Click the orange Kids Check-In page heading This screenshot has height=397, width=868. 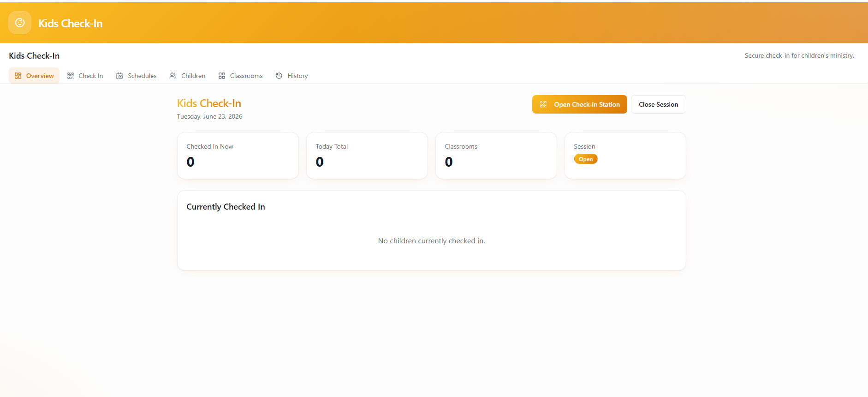[209, 103]
